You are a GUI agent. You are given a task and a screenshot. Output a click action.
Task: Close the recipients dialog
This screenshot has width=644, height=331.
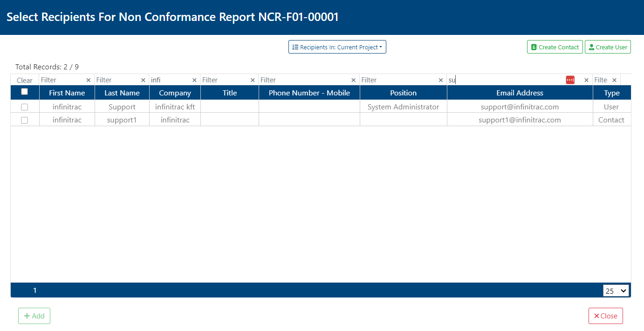(x=606, y=316)
